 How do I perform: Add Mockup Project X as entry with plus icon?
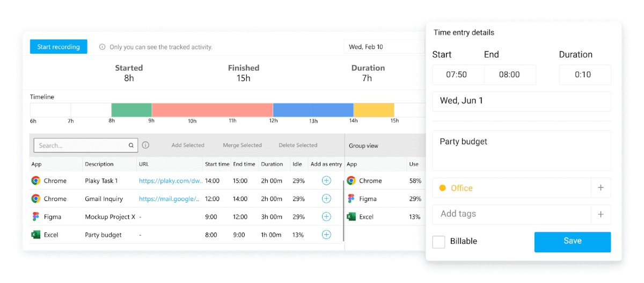[x=326, y=217]
